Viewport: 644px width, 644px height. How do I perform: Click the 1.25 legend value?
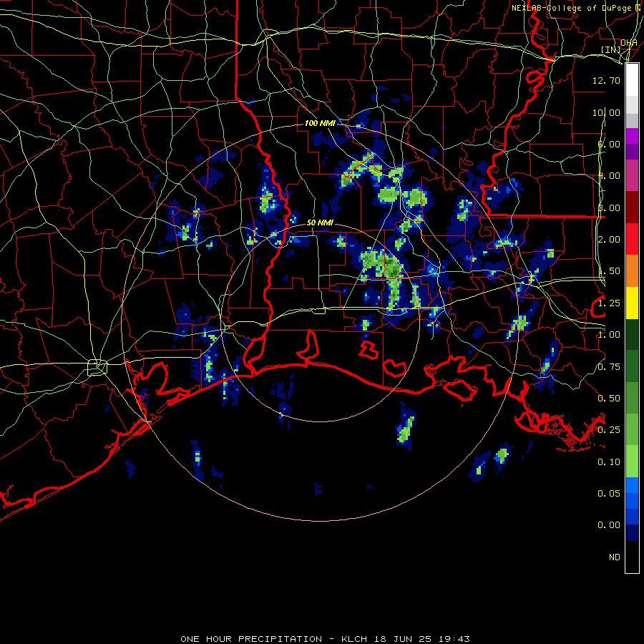pyautogui.click(x=609, y=303)
